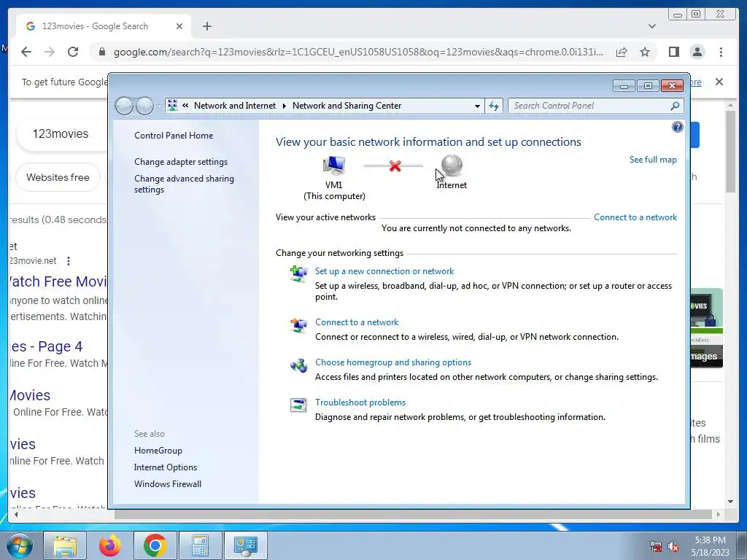Click Set up a new connection or network

click(384, 271)
